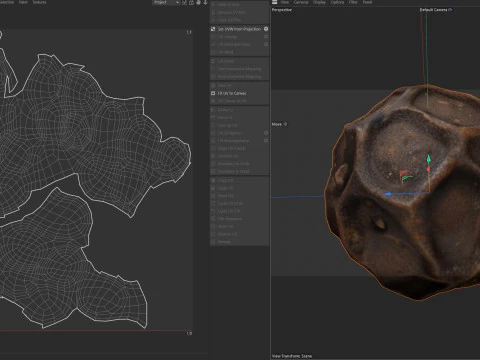Open the Cameras menu
480x360 pixels.
(x=301, y=2)
